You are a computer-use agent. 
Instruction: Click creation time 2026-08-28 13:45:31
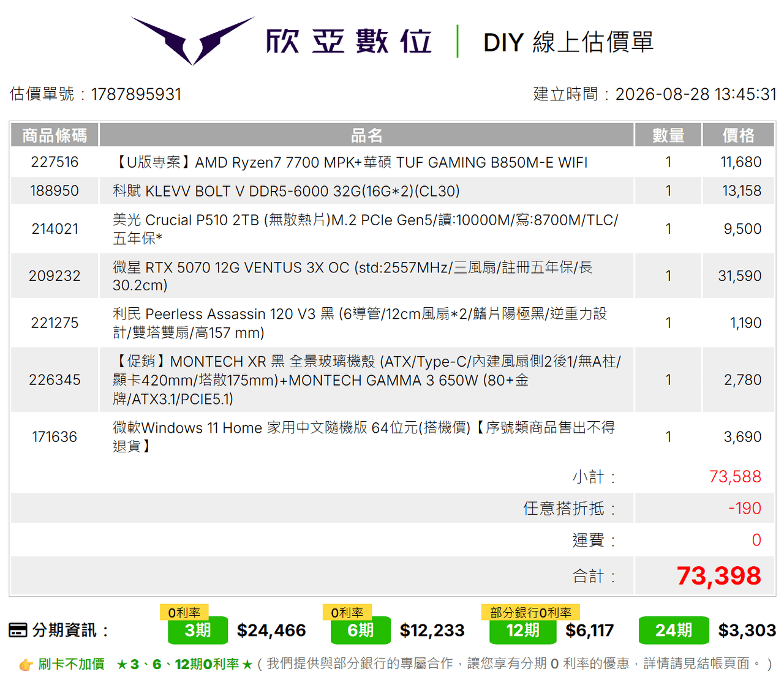(x=696, y=94)
